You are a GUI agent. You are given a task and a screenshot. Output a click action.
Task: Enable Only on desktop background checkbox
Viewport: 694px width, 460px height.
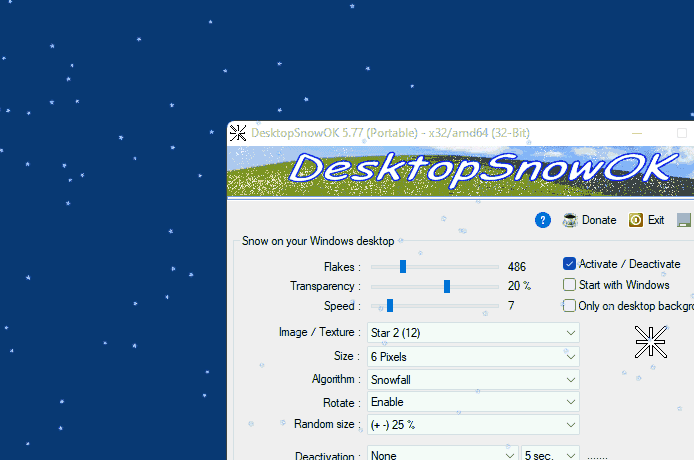pos(569,305)
